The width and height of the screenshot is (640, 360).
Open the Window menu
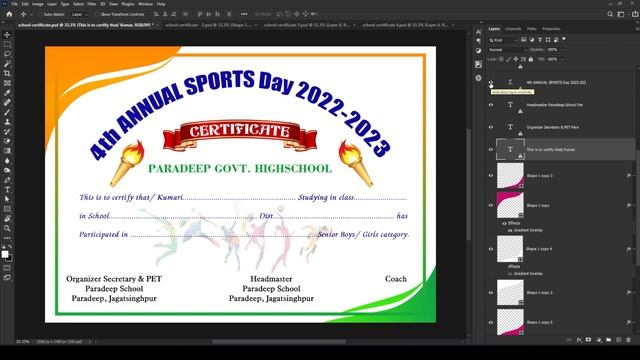click(145, 4)
